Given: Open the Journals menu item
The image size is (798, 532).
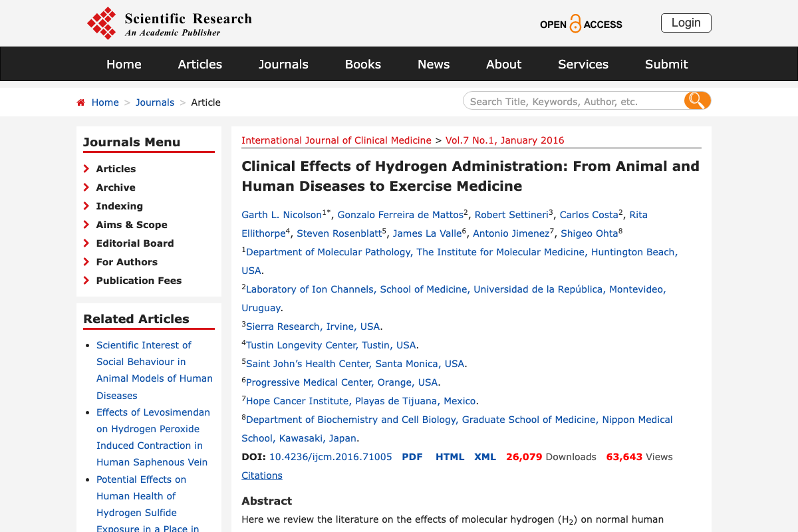Looking at the screenshot, I should pos(283,64).
